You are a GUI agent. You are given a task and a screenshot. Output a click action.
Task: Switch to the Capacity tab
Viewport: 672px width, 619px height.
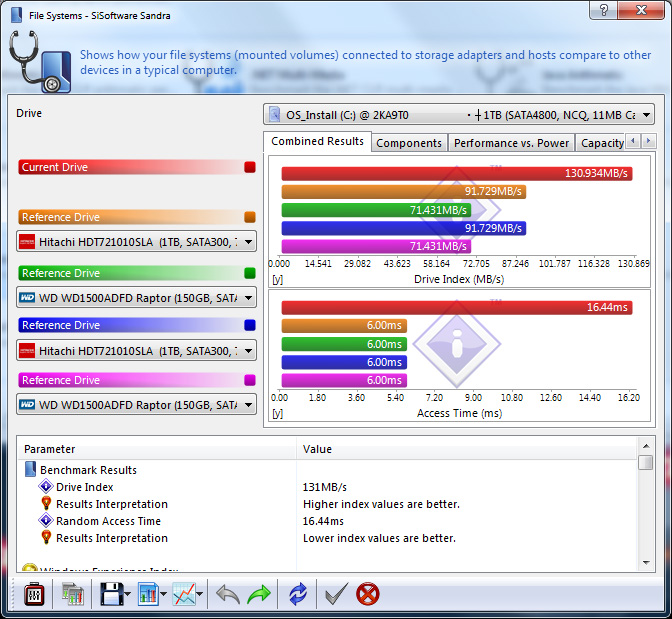(x=602, y=143)
